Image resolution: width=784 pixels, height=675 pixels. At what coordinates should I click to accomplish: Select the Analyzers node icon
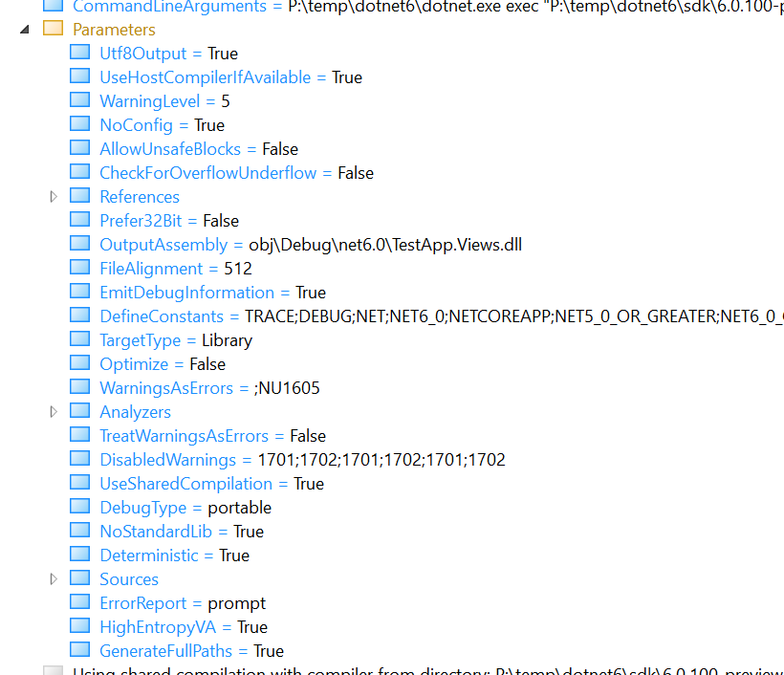tap(79, 411)
